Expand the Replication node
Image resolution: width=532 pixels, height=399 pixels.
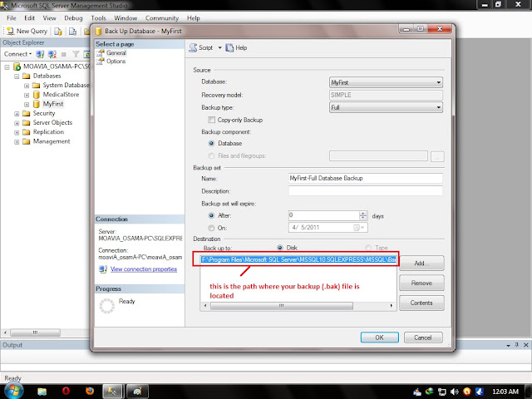[x=17, y=133]
